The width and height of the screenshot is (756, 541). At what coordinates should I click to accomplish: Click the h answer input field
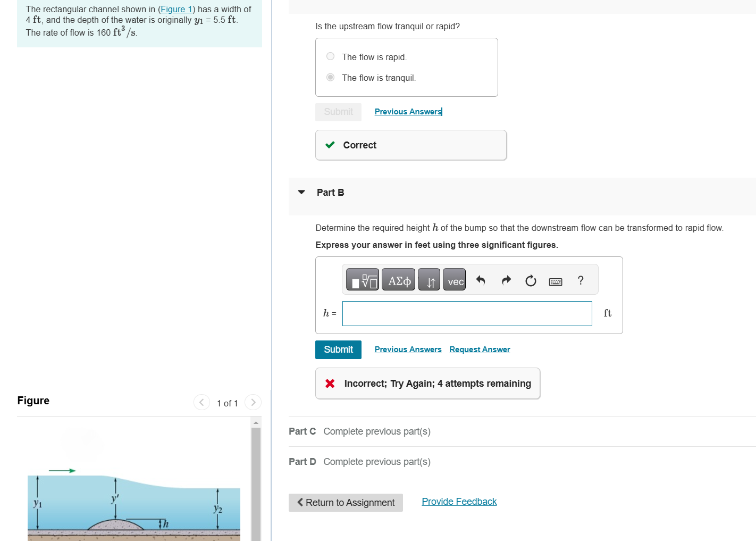(x=467, y=314)
